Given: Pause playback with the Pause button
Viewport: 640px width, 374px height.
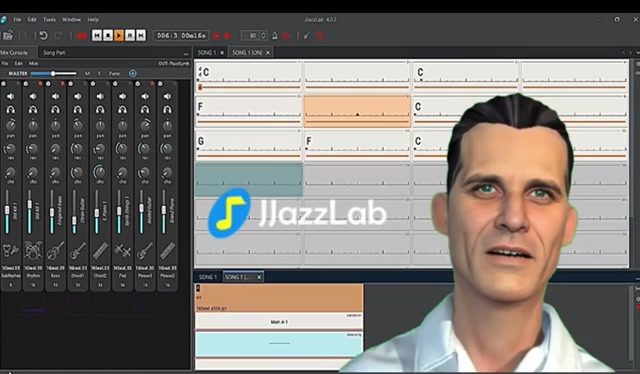Looking at the screenshot, I should point(130,36).
